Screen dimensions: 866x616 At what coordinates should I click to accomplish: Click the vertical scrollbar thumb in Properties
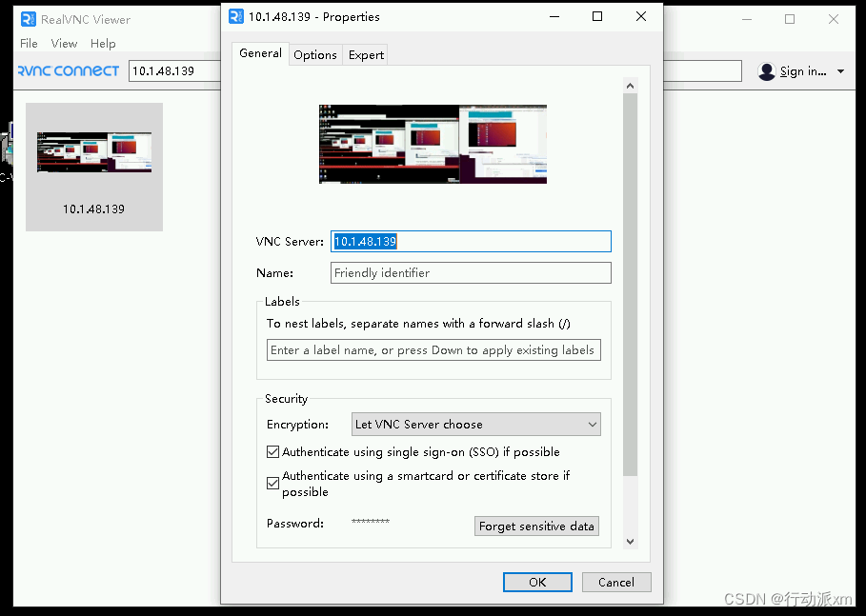pos(630,285)
